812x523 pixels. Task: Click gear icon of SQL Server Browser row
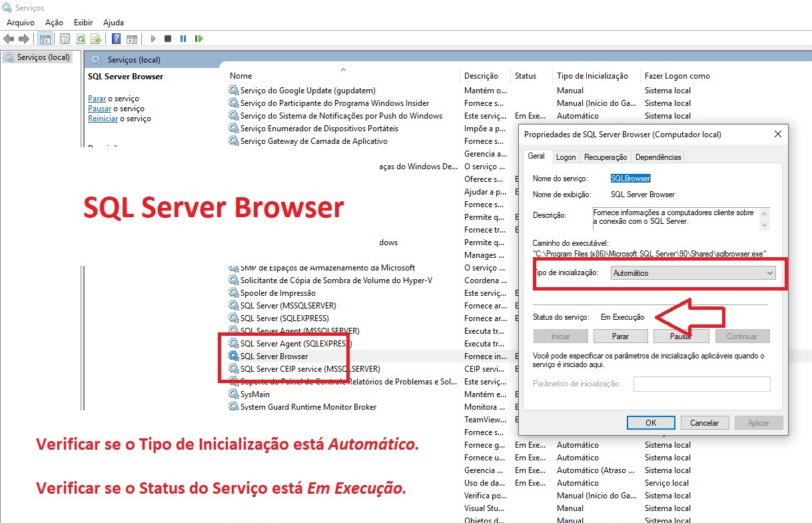[233, 356]
